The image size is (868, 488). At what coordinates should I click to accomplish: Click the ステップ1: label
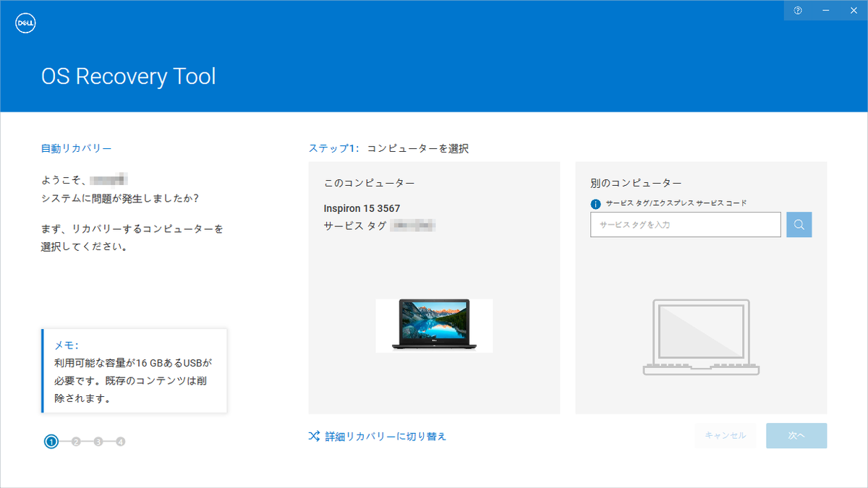[334, 148]
